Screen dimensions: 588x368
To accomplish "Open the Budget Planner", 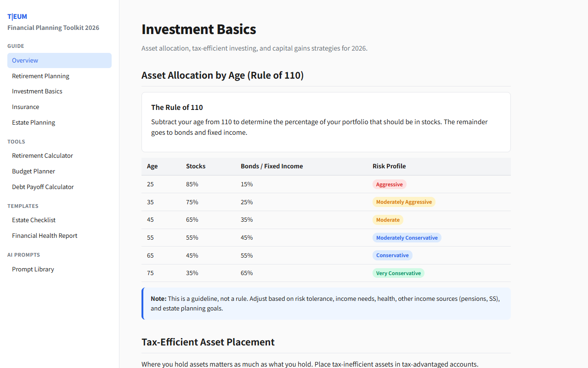I will [33, 171].
